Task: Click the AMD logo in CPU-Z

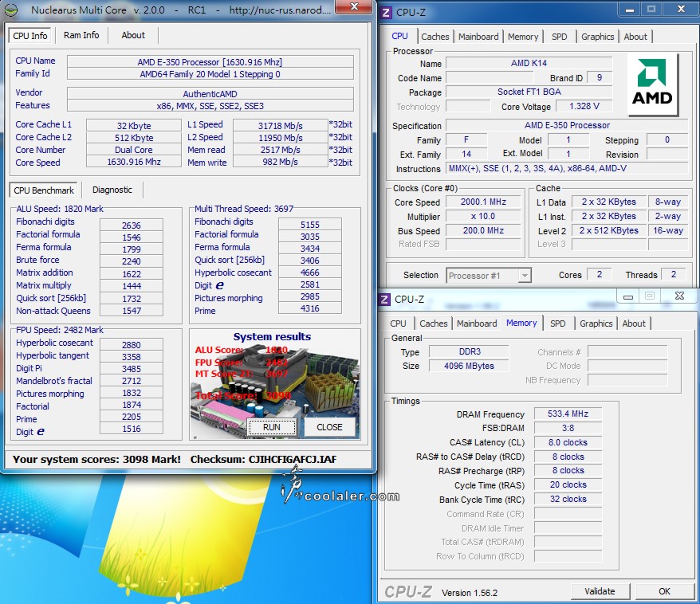Action: point(653,84)
